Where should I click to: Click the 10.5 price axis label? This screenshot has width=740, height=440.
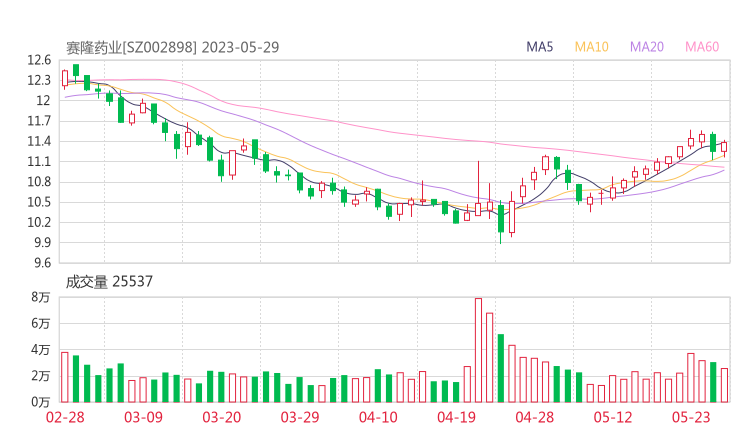tap(39, 202)
